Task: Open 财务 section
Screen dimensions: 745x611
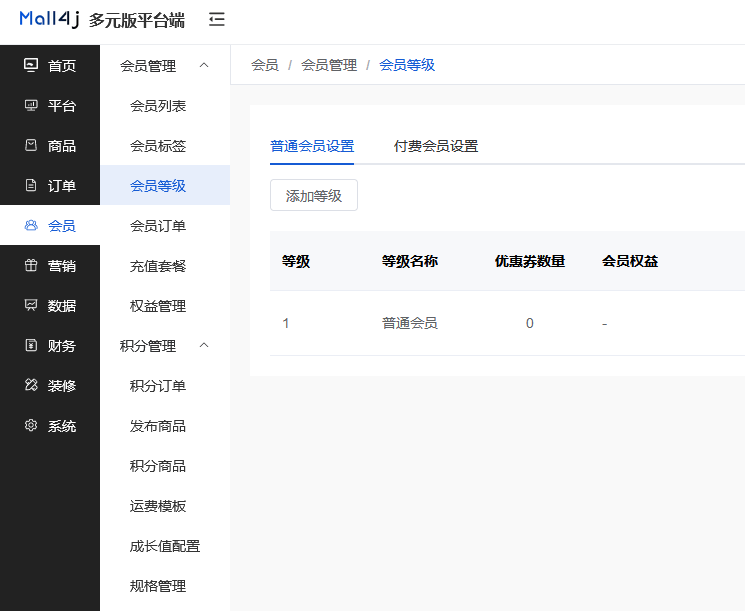Action: tap(50, 345)
